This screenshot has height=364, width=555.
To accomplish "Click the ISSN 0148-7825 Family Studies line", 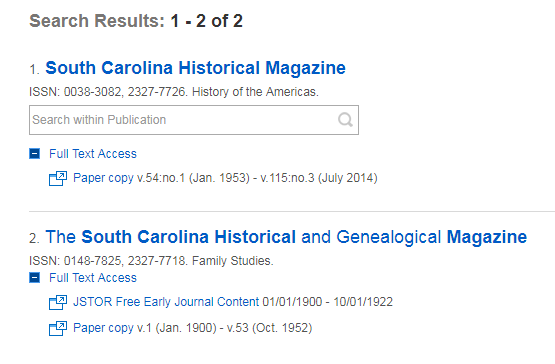I will click(151, 261).
